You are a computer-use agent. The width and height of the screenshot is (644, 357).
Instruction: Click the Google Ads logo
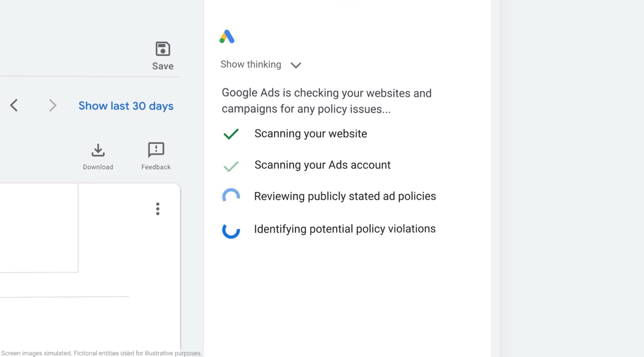click(x=227, y=37)
